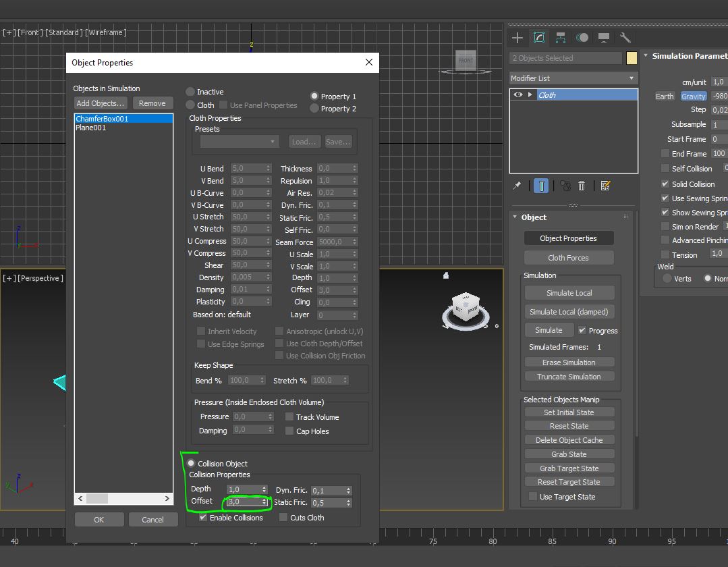Toggle Cloth modifier visibility eye

tap(518, 95)
